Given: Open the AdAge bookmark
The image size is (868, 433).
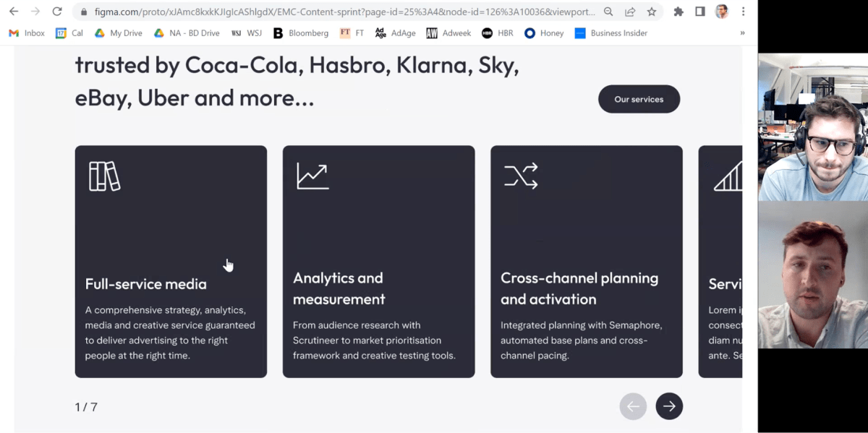Looking at the screenshot, I should (x=396, y=33).
